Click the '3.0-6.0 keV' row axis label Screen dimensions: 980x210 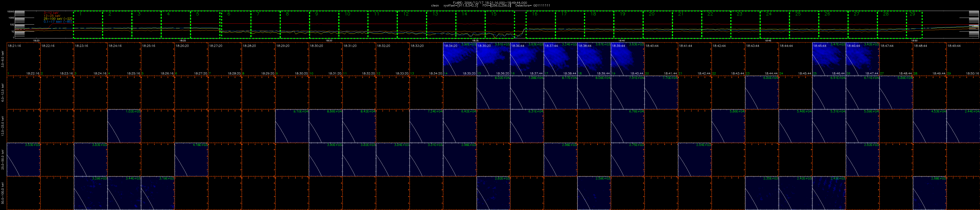3,59
